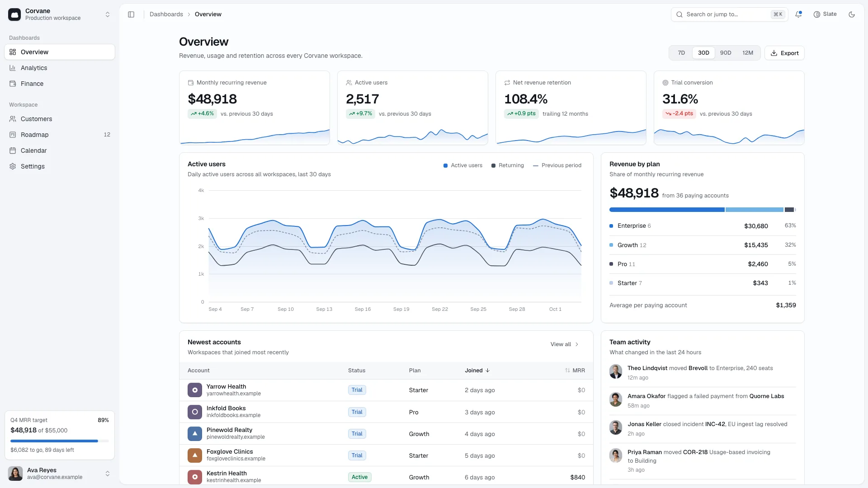Viewport: 868px width, 488px height.
Task: Click the Foxglove Clinics account icon
Action: pyautogui.click(x=195, y=455)
